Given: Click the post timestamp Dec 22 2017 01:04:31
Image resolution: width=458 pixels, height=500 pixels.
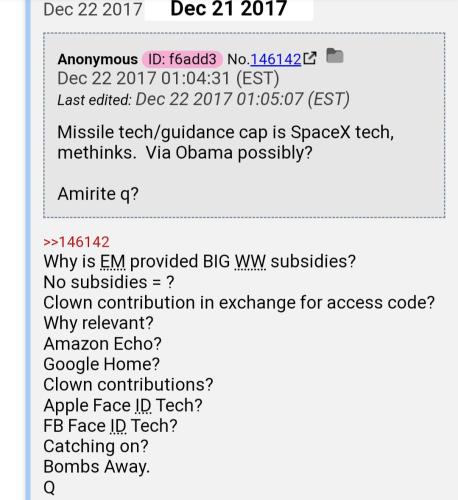Looking at the screenshot, I should [168, 79].
